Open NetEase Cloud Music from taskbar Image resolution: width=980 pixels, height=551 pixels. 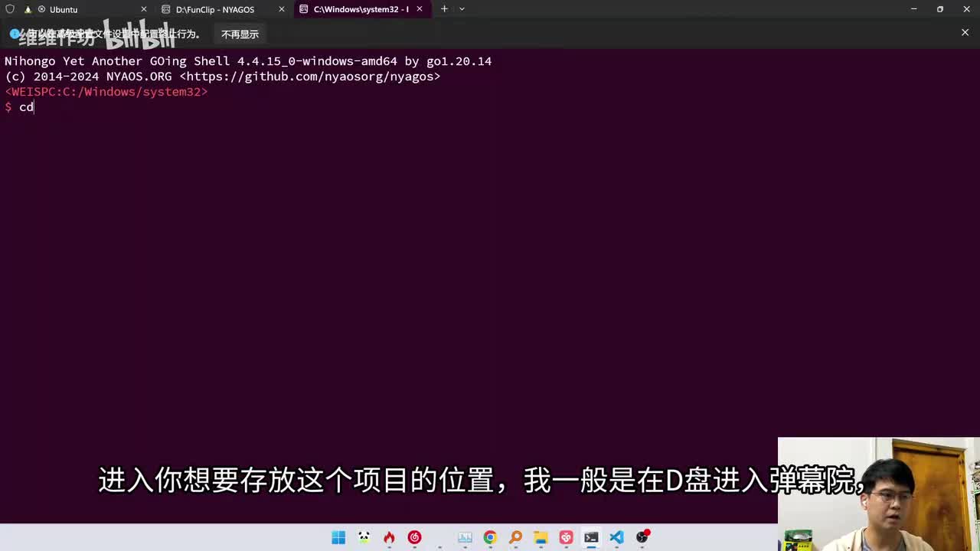point(414,537)
